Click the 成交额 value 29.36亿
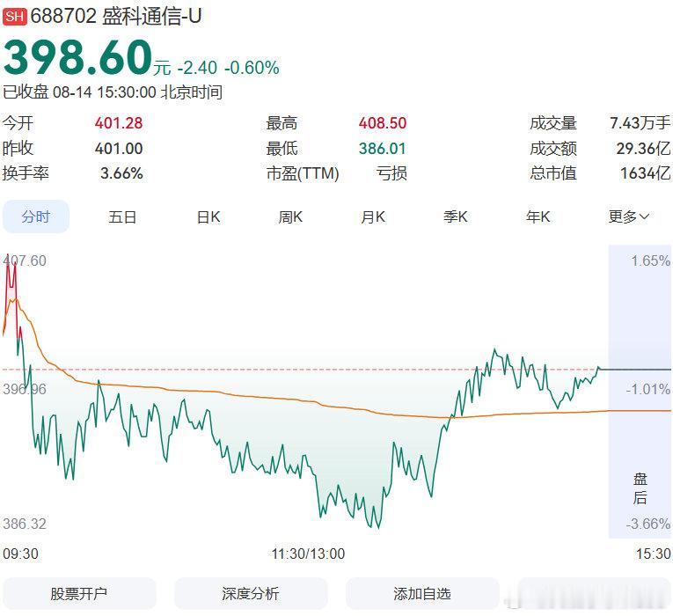Viewport: 673px width, 616px height. click(643, 149)
